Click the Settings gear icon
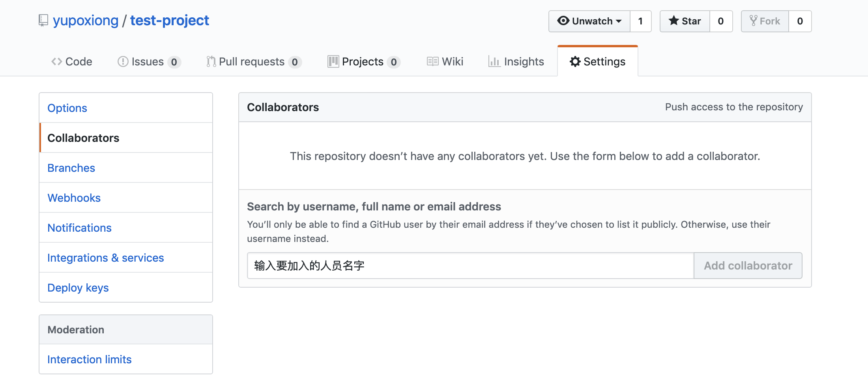The image size is (868, 383). pos(575,61)
